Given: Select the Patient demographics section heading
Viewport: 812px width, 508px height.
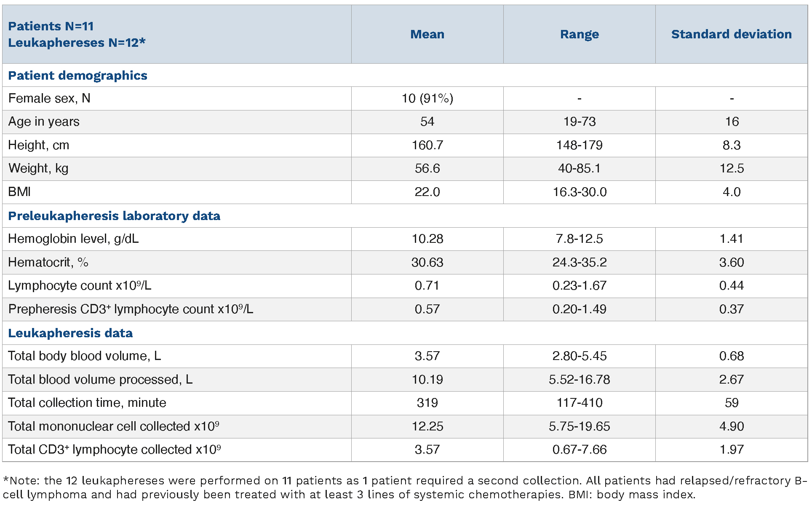Looking at the screenshot, I should coord(78,75).
